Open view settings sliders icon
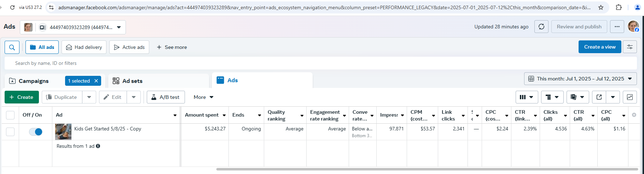Viewport: 644px width, 174px height. click(630, 47)
